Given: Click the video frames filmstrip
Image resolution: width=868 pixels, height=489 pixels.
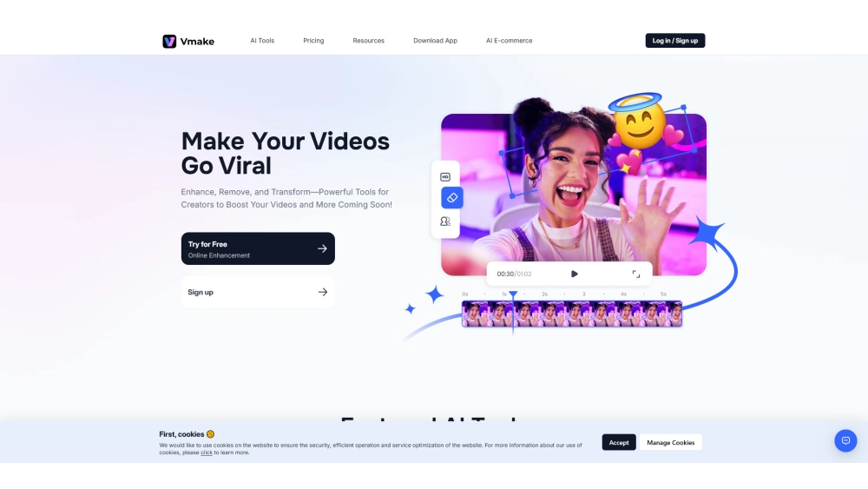Looking at the screenshot, I should point(572,314).
